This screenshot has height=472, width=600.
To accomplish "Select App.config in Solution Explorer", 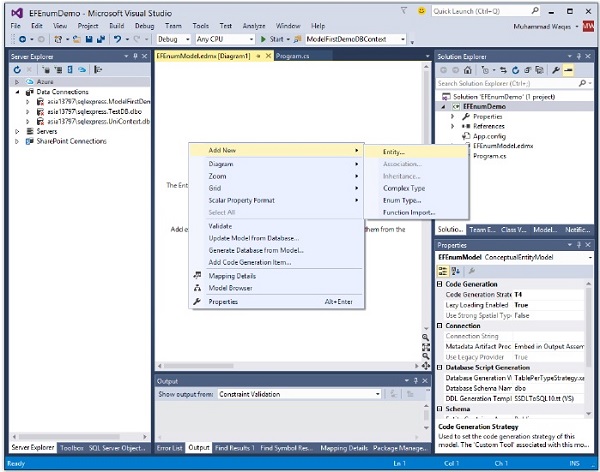I will [489, 136].
